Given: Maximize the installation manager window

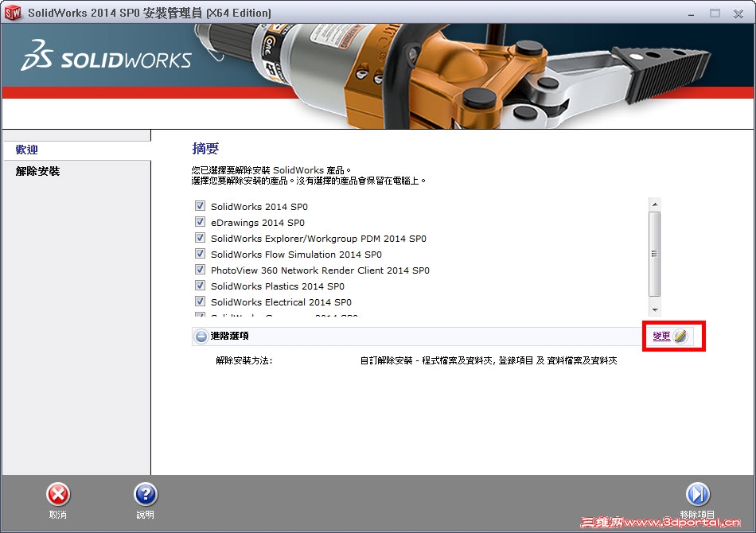Looking at the screenshot, I should coord(715,14).
